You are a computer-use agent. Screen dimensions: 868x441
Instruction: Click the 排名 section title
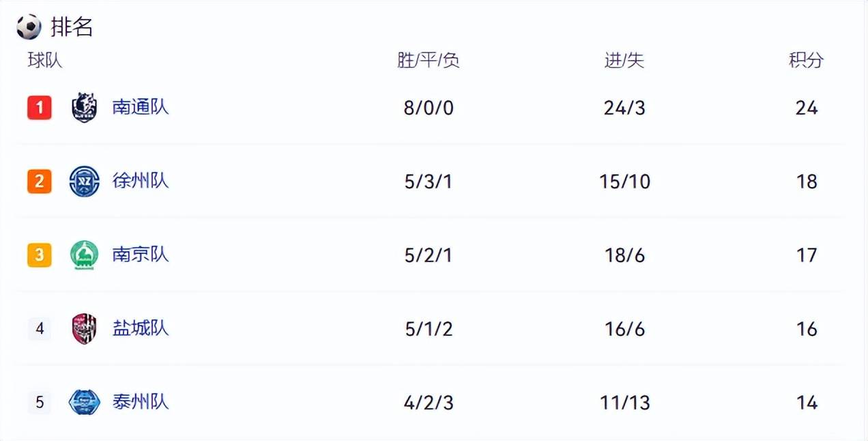[x=72, y=27]
